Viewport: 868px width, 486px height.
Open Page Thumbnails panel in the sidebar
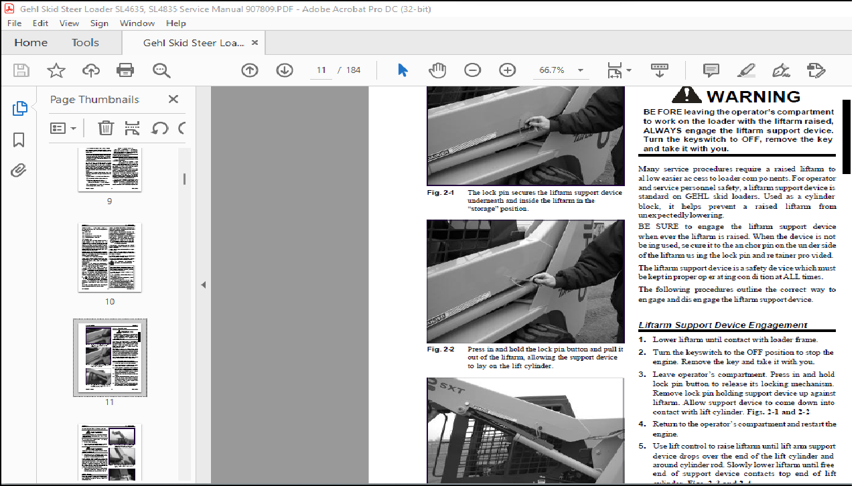19,108
